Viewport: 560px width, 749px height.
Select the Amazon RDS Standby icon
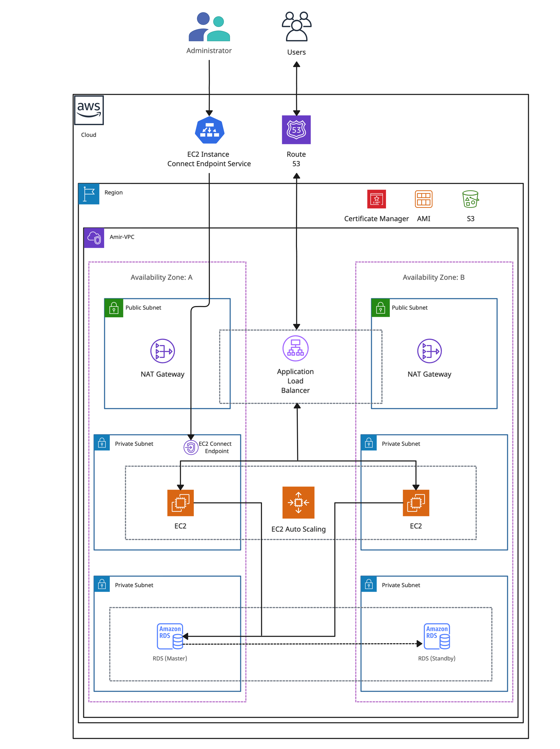tap(437, 637)
